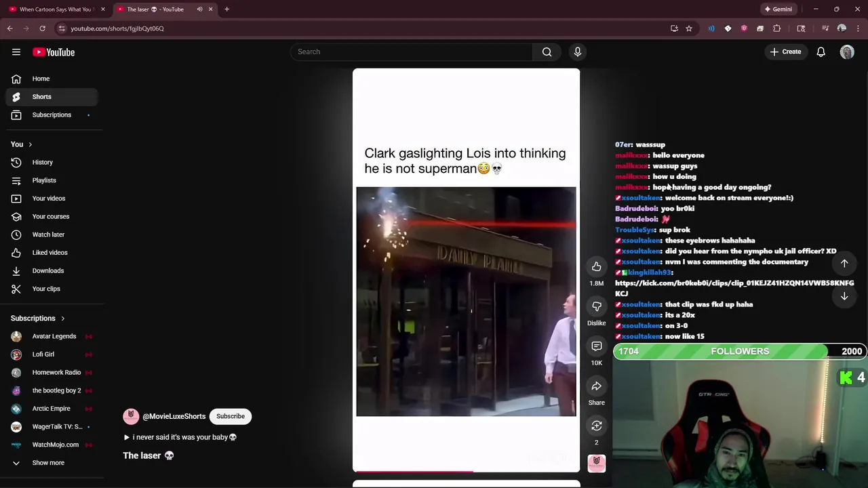Open Your courses

(52, 216)
